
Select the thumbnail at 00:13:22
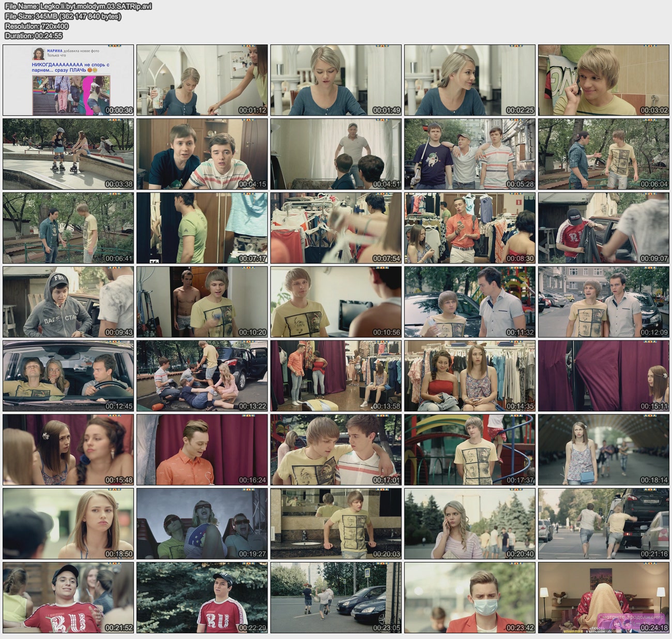(x=202, y=376)
